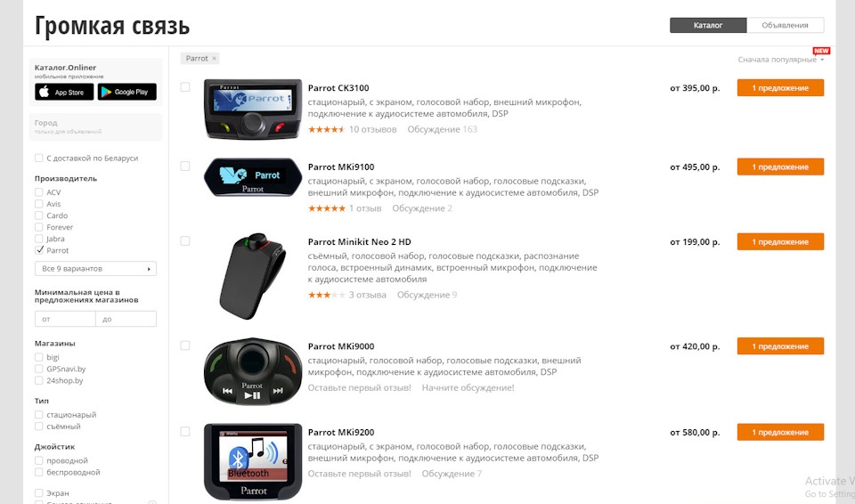855x504 pixels.
Task: Click the star rating of Parrot CK3100
Action: coord(326,129)
